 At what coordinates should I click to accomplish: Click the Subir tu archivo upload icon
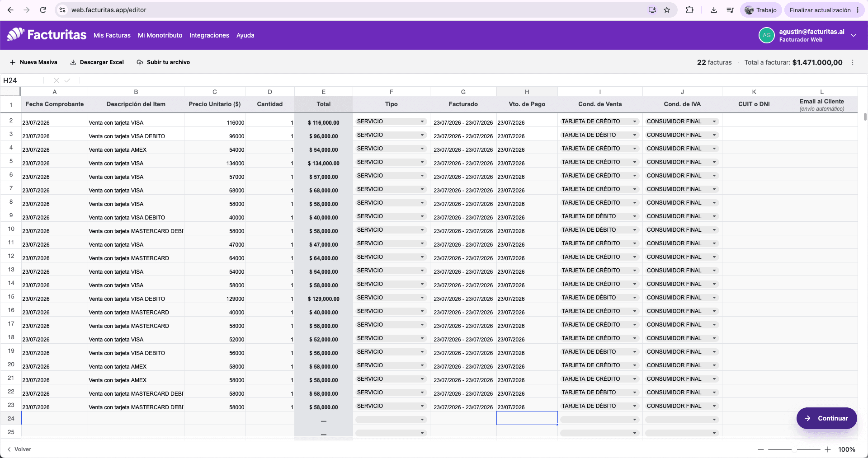point(140,62)
